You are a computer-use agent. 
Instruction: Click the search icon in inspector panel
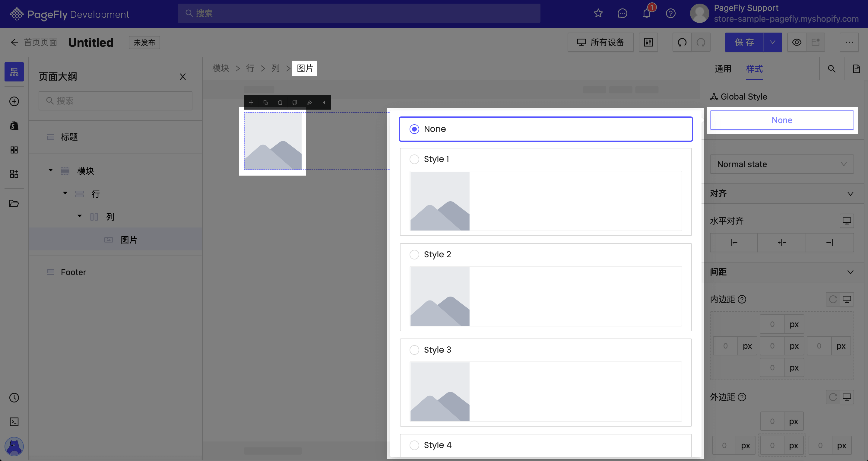[832, 69]
